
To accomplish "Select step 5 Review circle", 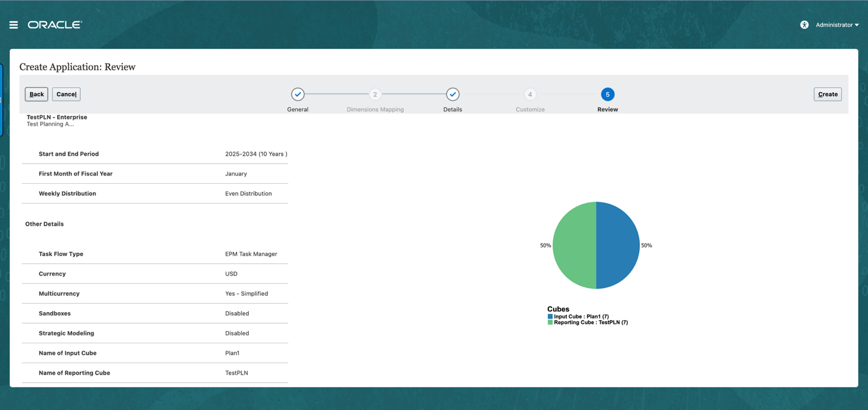I will pyautogui.click(x=608, y=94).
